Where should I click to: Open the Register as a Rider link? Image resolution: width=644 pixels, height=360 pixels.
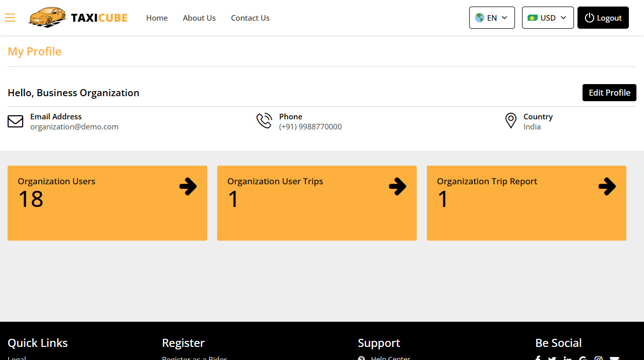194,358
